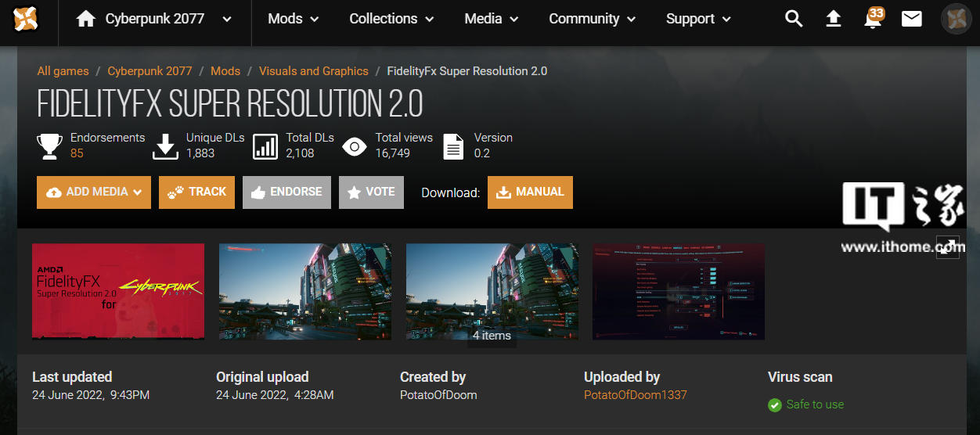Viewport: 980px width, 435px height.
Task: Open the Add Media dropdown button
Action: [94, 192]
